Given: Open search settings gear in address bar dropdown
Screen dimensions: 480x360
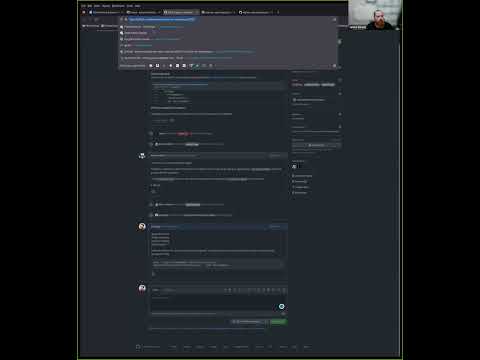Looking at the screenshot, I should 334,66.
